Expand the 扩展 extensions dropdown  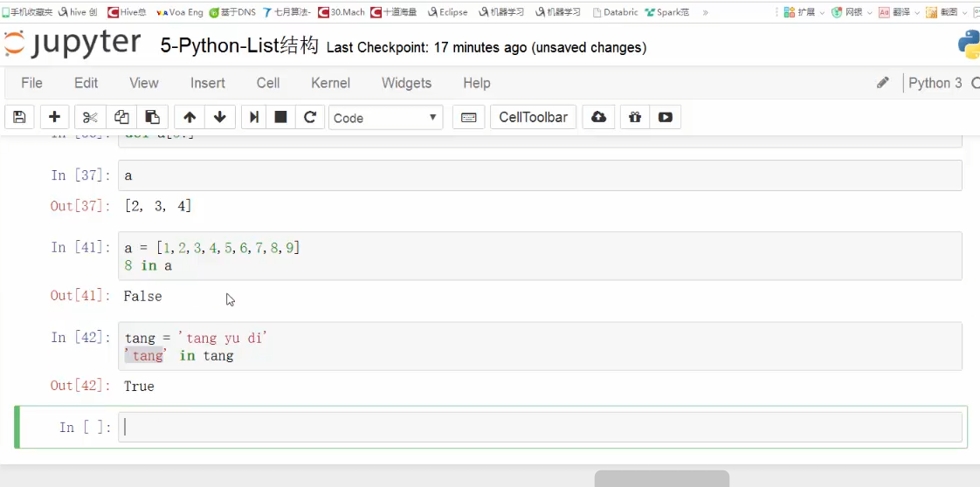(804, 12)
